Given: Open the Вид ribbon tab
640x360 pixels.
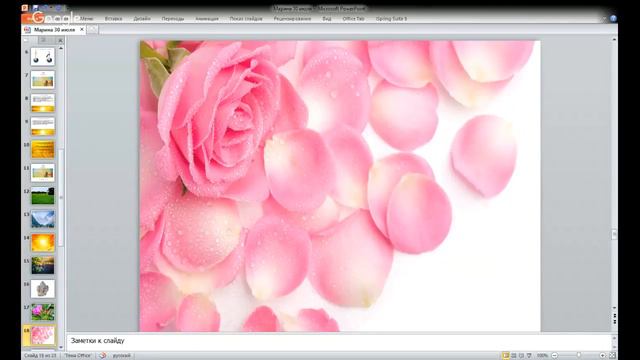Looking at the screenshot, I should point(327,19).
